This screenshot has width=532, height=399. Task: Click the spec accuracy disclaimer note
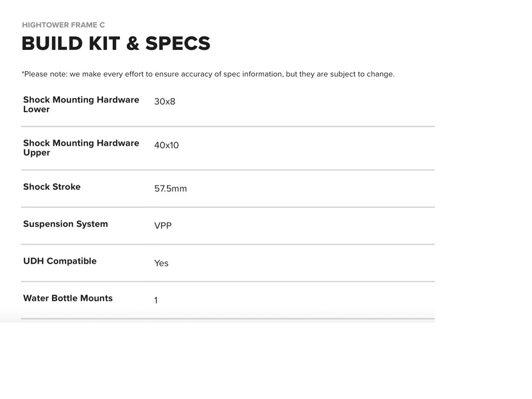click(x=208, y=74)
